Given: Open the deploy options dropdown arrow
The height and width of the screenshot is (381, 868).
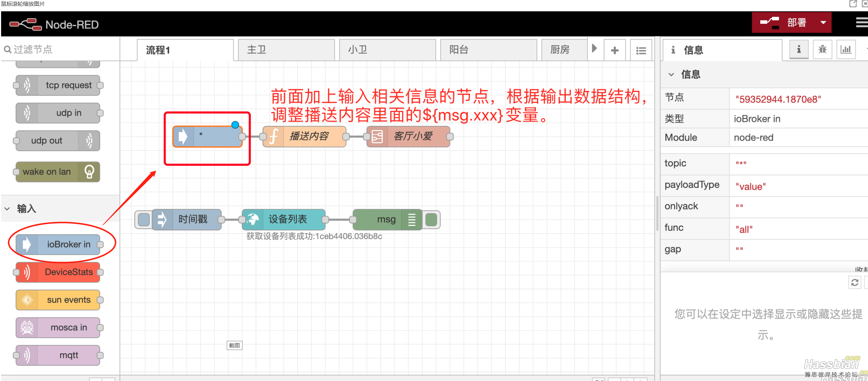Looking at the screenshot, I should coord(823,23).
